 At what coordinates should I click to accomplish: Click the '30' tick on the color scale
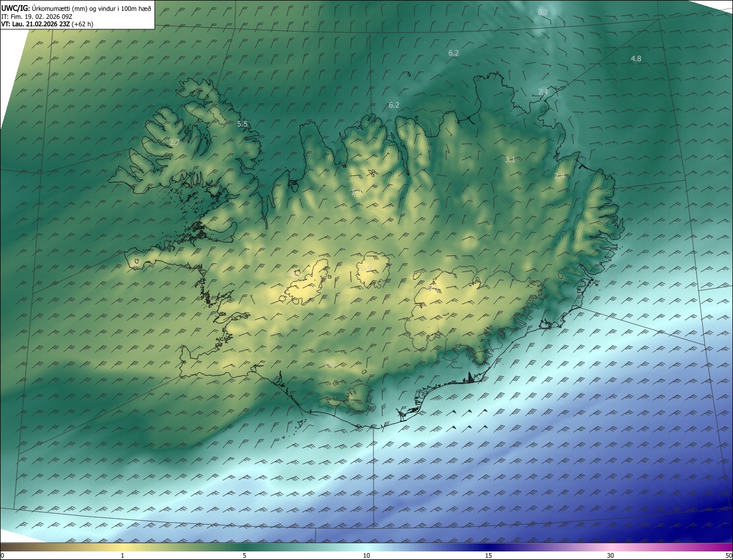(x=610, y=556)
